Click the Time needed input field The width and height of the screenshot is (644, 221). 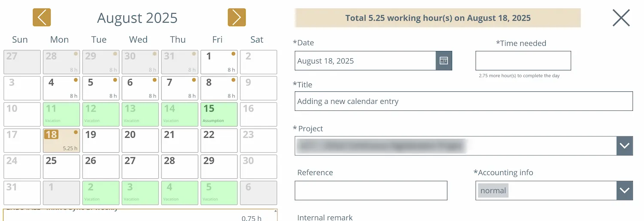point(523,61)
